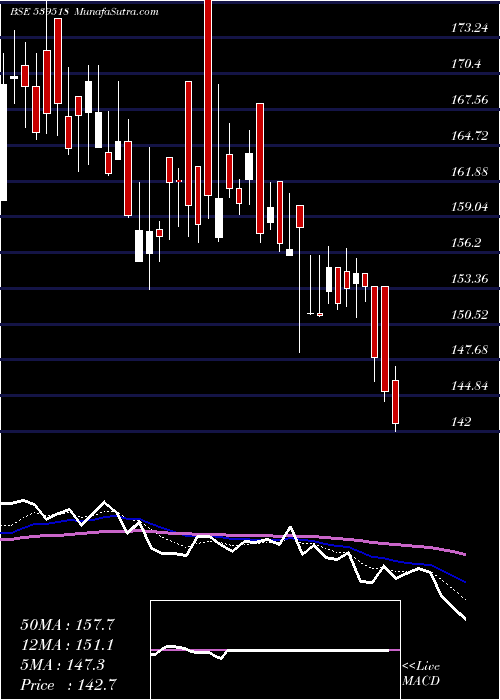Click the 5MA : 147.3 readout
This screenshot has height=700, width=500.
[x=62, y=665]
